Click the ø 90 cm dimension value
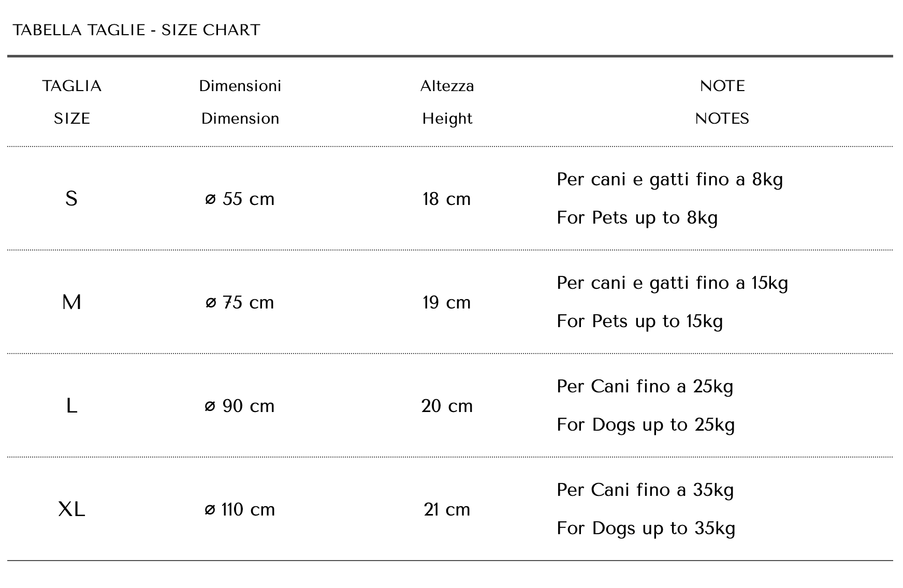This screenshot has height=588, width=903. click(240, 406)
